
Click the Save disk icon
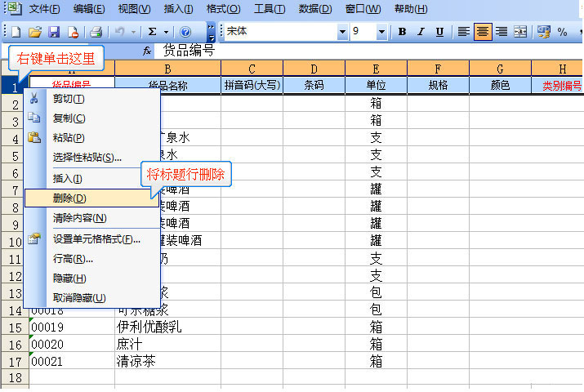(x=54, y=32)
